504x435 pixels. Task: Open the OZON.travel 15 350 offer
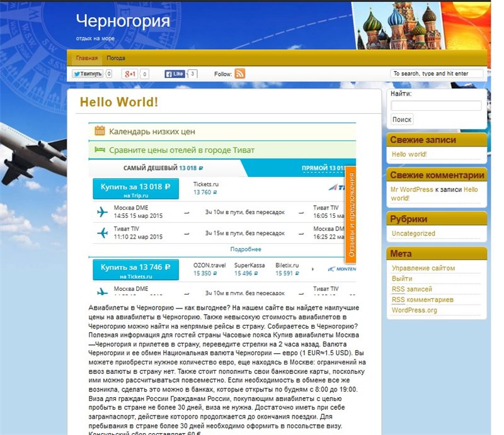pos(209,269)
